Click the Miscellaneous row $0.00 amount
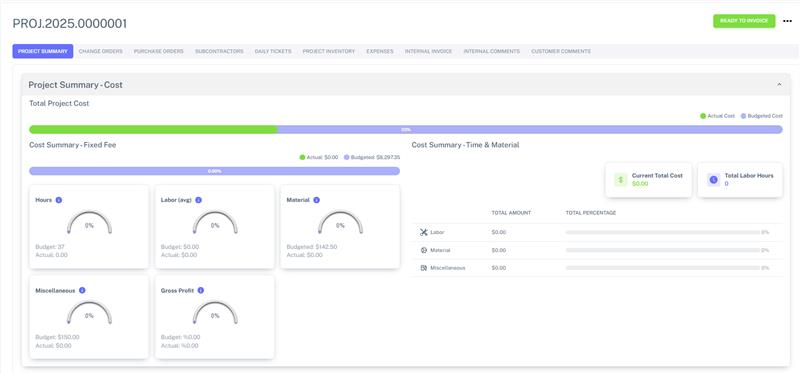The image size is (800, 374). point(498,268)
